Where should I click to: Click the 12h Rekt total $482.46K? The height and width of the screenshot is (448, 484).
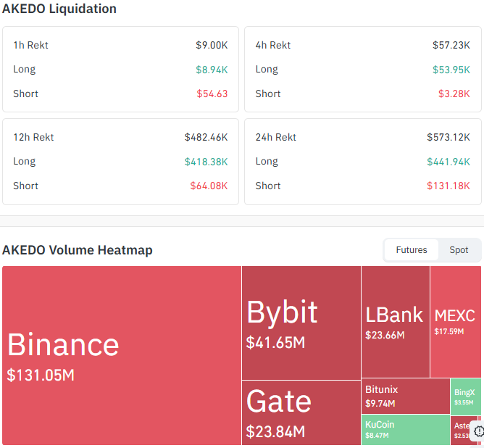tap(206, 137)
